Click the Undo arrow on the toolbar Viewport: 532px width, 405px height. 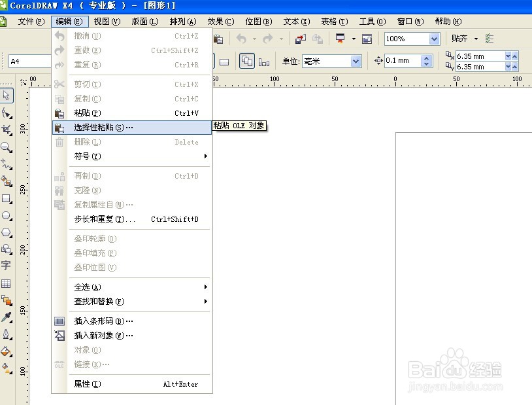[241, 39]
